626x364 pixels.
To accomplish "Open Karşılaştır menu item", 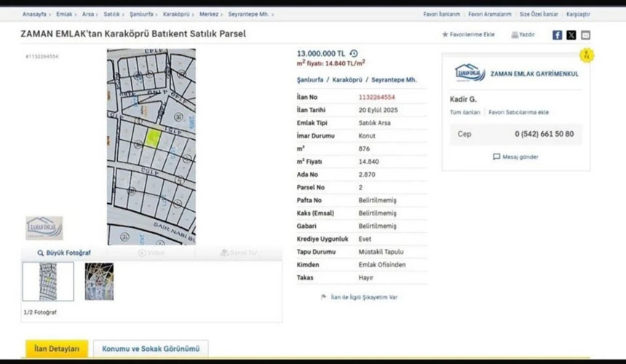I will (578, 15).
